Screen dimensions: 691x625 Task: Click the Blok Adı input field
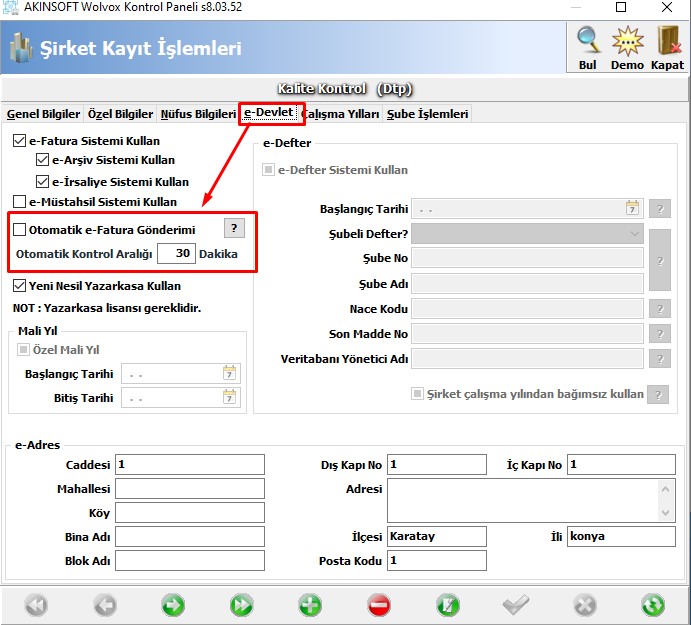(190, 560)
